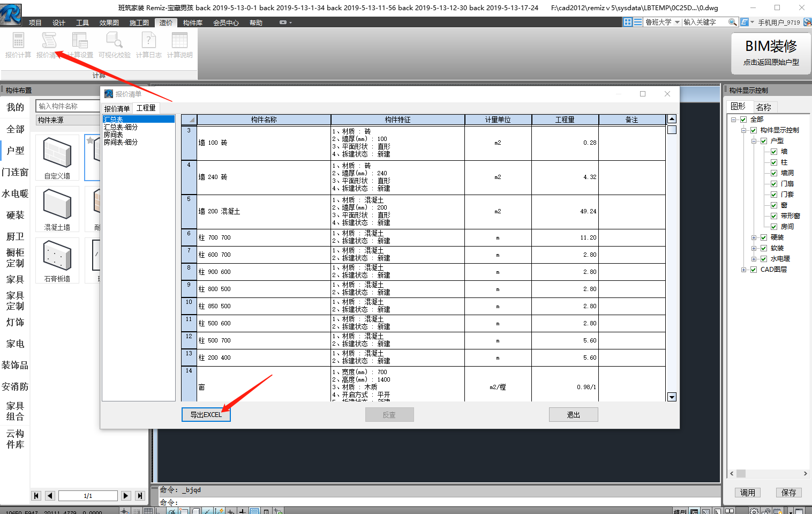Click the 调用 button
The image size is (812, 514).
[x=748, y=493]
